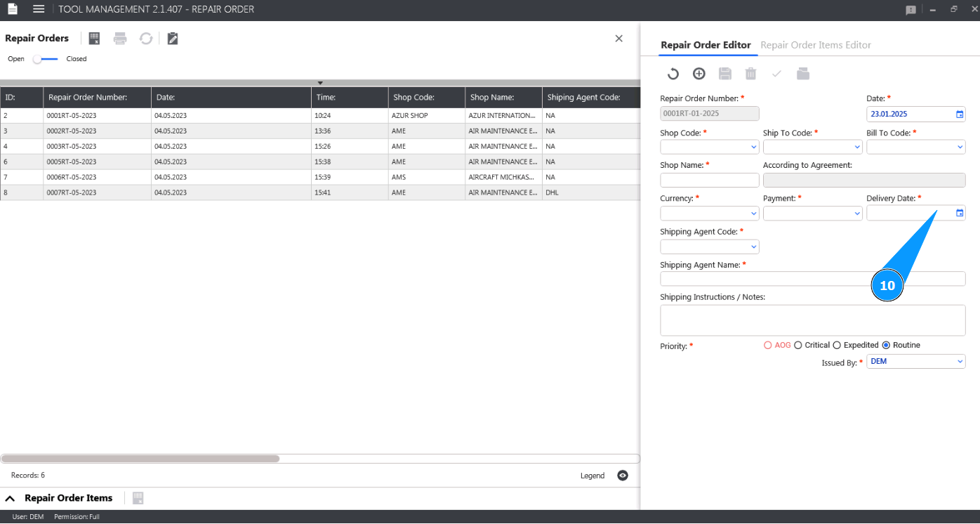
Task: Switch to Repair Order Items Editor tab
Action: coord(816,45)
